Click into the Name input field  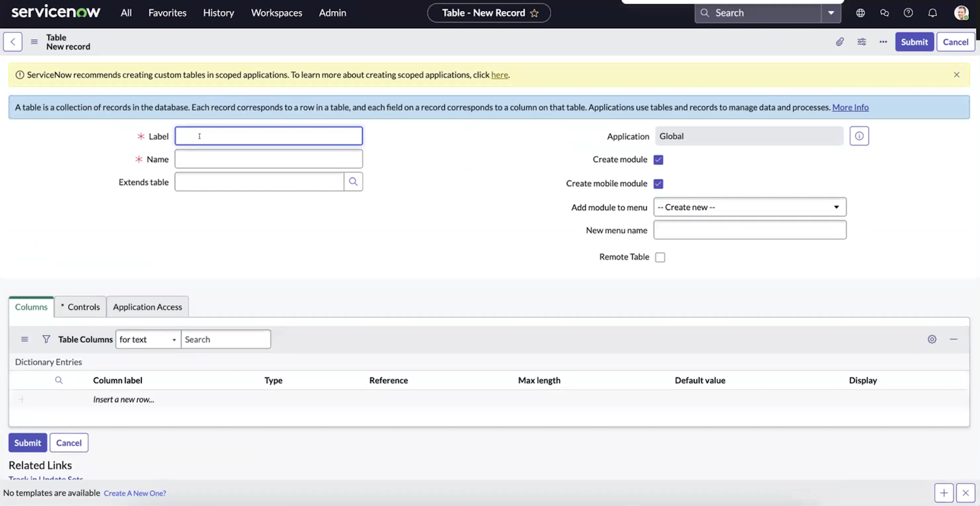(268, 159)
